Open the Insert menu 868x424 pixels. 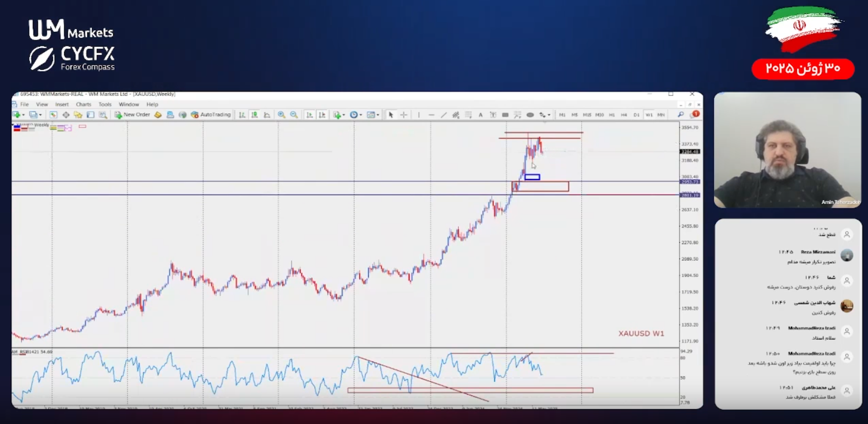click(x=62, y=104)
